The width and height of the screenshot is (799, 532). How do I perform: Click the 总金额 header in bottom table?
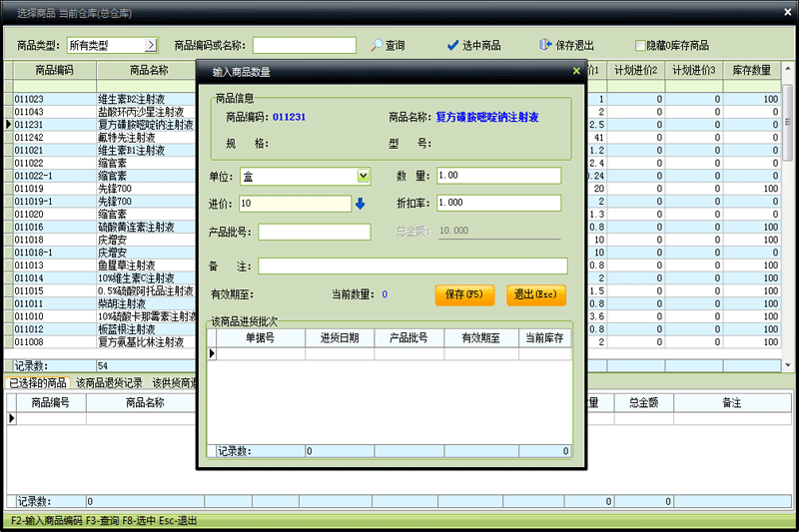tap(643, 402)
